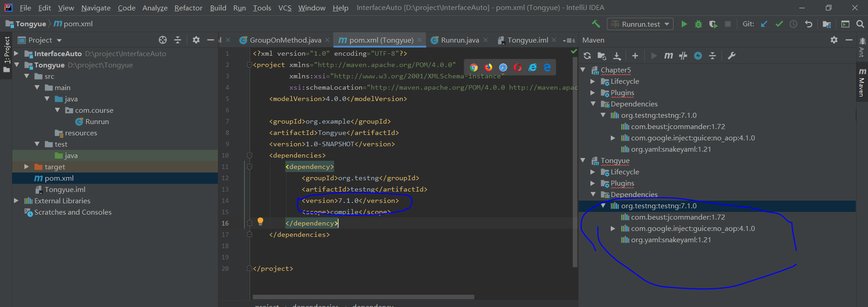Screen dimensions: 868x307
Task: Open the File menu
Action: [25, 8]
